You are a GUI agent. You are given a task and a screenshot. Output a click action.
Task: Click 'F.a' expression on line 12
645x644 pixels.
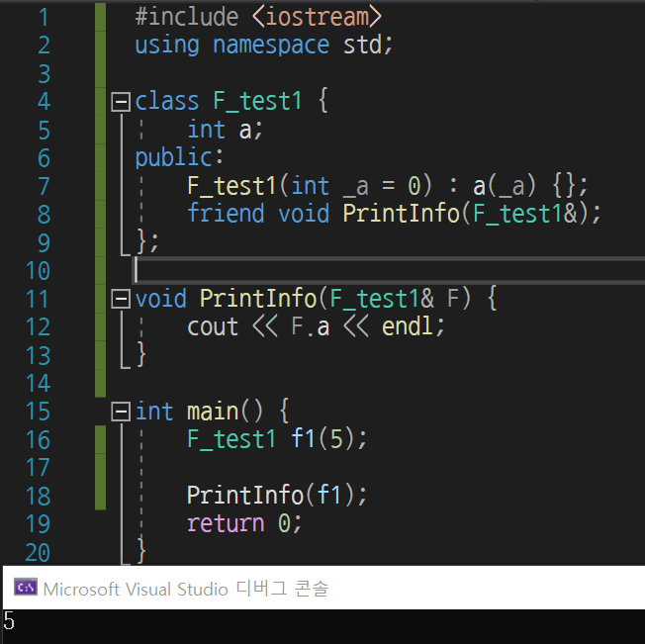[311, 326]
